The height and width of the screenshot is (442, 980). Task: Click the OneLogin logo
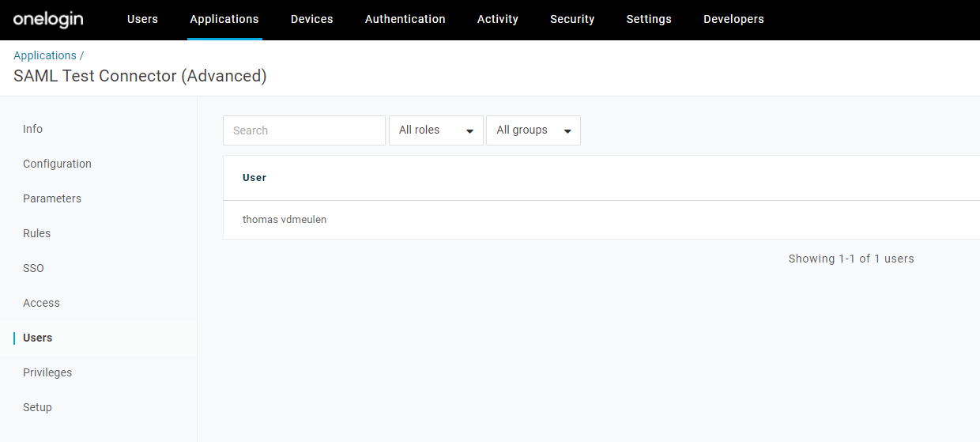pyautogui.click(x=48, y=19)
